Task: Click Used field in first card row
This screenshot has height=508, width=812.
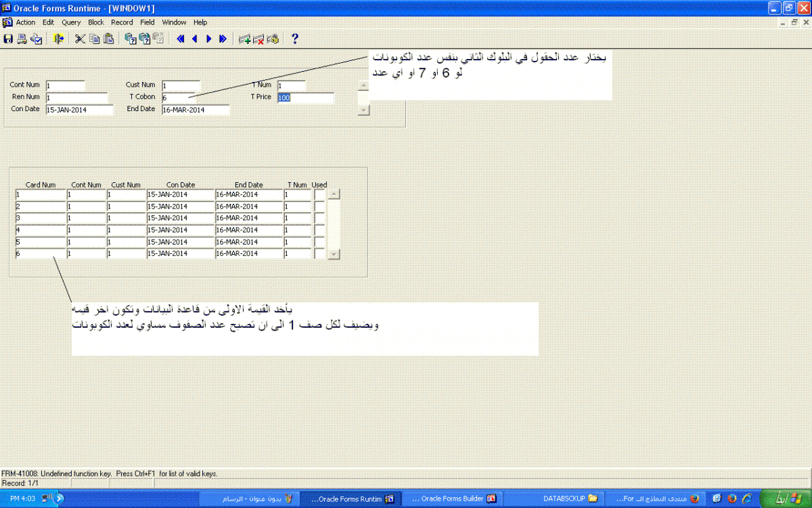Action: point(319,195)
